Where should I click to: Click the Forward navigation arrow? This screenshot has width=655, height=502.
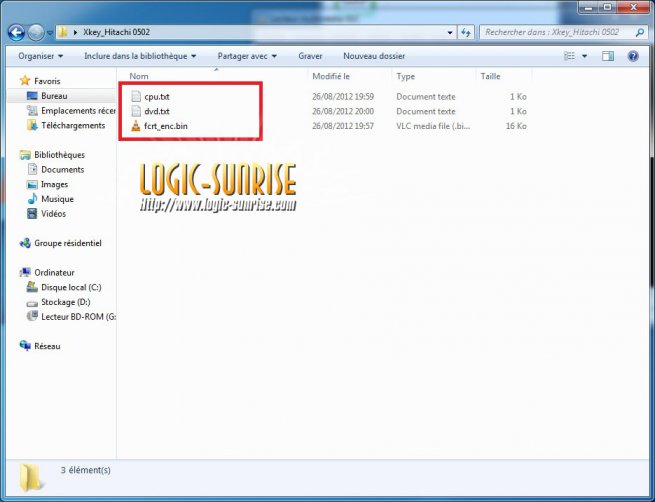click(38, 32)
